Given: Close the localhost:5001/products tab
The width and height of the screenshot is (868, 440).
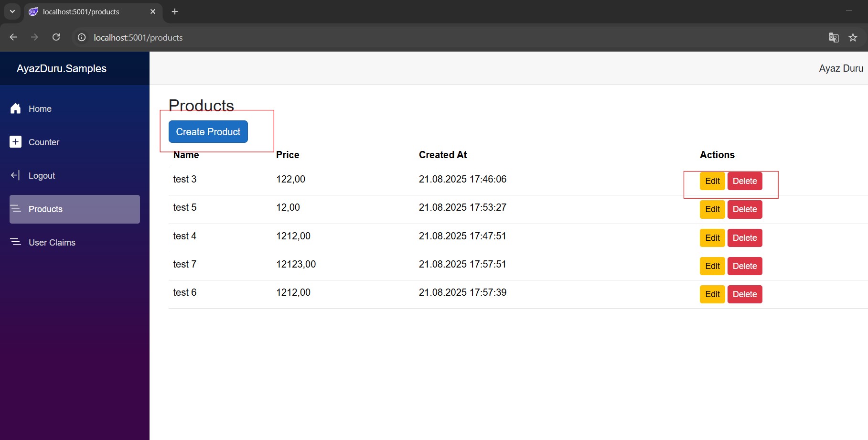Looking at the screenshot, I should (153, 11).
